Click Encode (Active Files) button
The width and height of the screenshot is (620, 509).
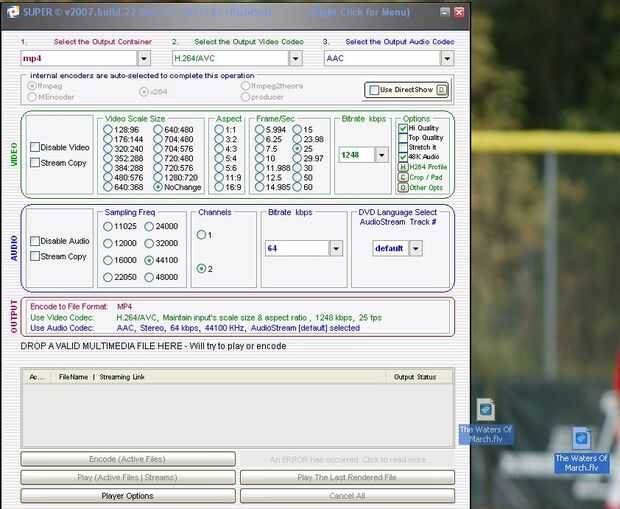coord(128,459)
